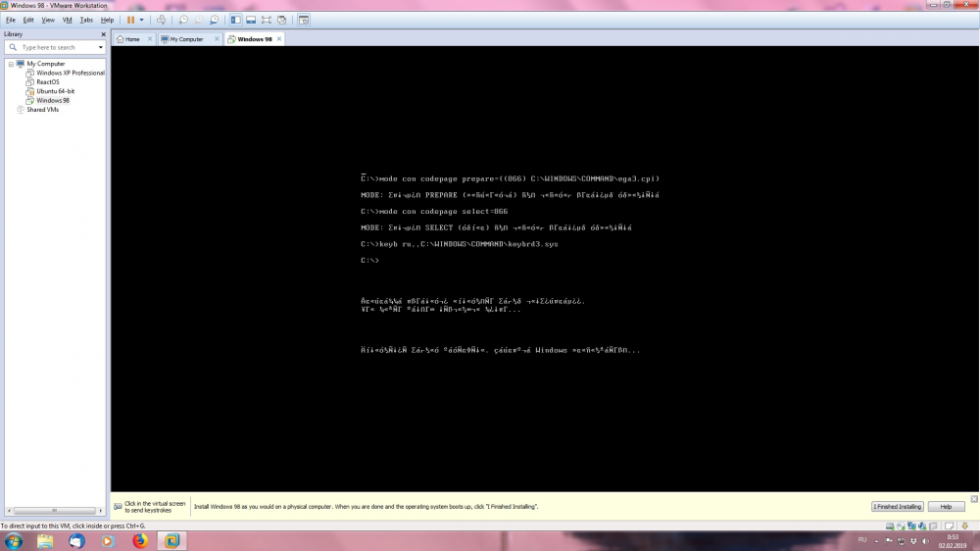Viewport: 980px width, 551px height.
Task: Click the I Finished Installing button
Action: tap(898, 507)
